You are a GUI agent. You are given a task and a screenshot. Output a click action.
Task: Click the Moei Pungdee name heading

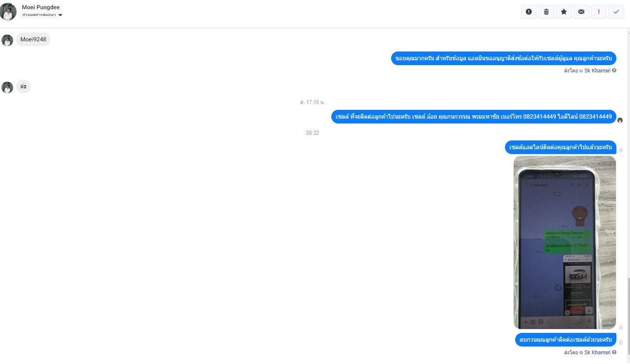(41, 7)
